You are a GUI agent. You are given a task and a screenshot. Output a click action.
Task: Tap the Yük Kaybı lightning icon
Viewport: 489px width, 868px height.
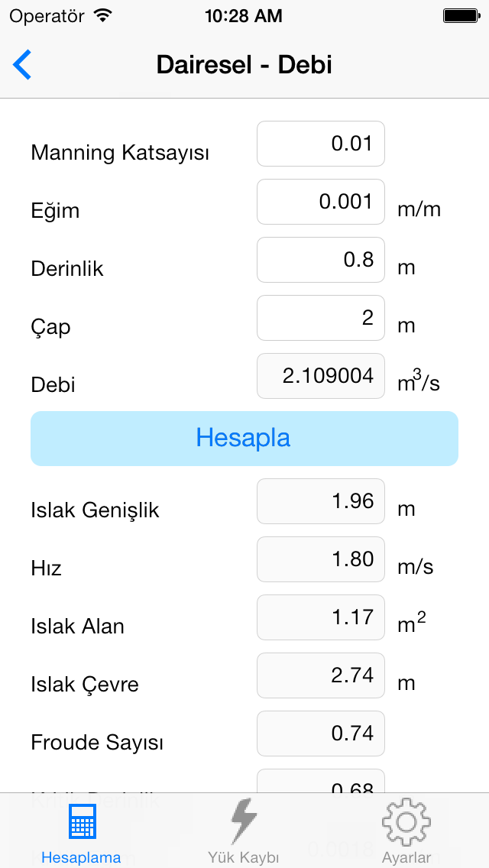pyautogui.click(x=244, y=822)
